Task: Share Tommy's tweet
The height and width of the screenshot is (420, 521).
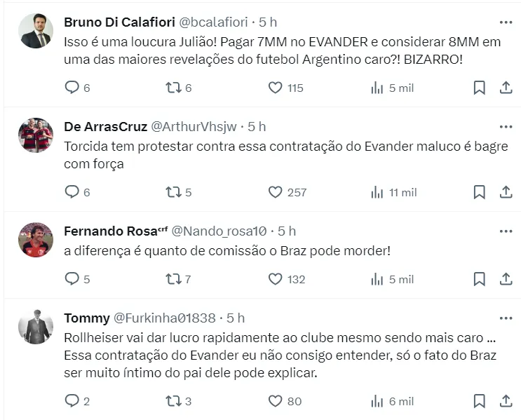Action: tap(506, 402)
